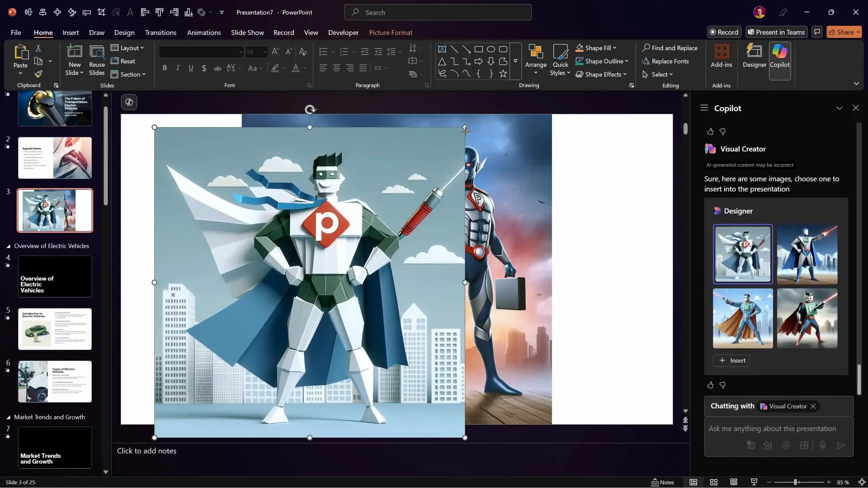Select the Format Painter brush
The height and width of the screenshot is (488, 868).
click(x=38, y=74)
